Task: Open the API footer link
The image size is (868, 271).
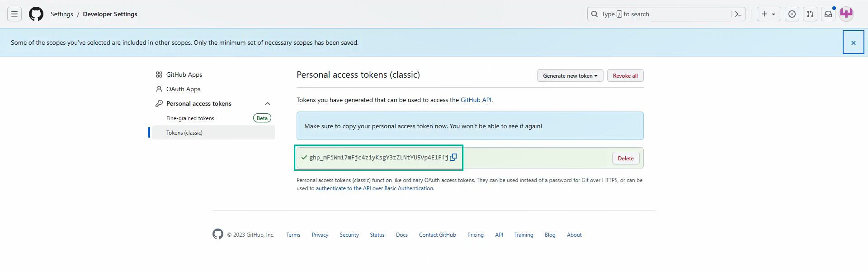Action: pyautogui.click(x=499, y=234)
